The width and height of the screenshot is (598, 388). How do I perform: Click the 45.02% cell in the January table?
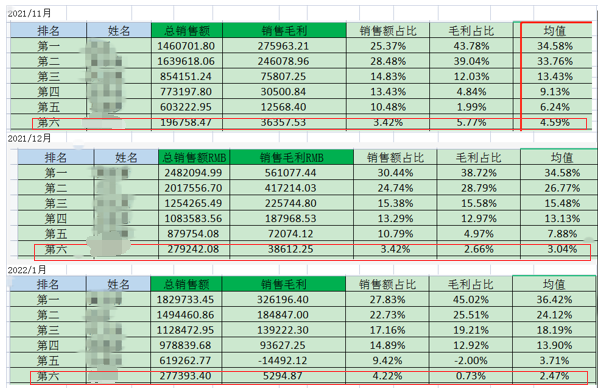471,299
